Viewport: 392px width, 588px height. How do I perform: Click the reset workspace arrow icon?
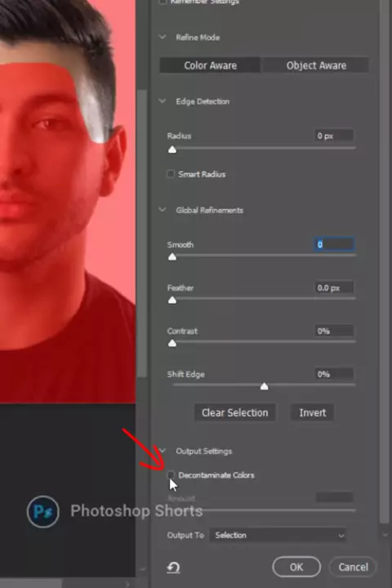[x=173, y=568]
